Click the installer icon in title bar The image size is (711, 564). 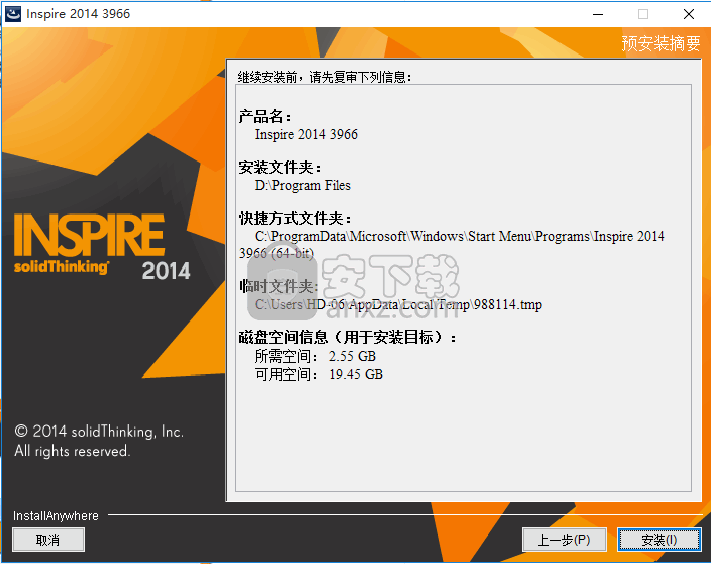click(13, 14)
